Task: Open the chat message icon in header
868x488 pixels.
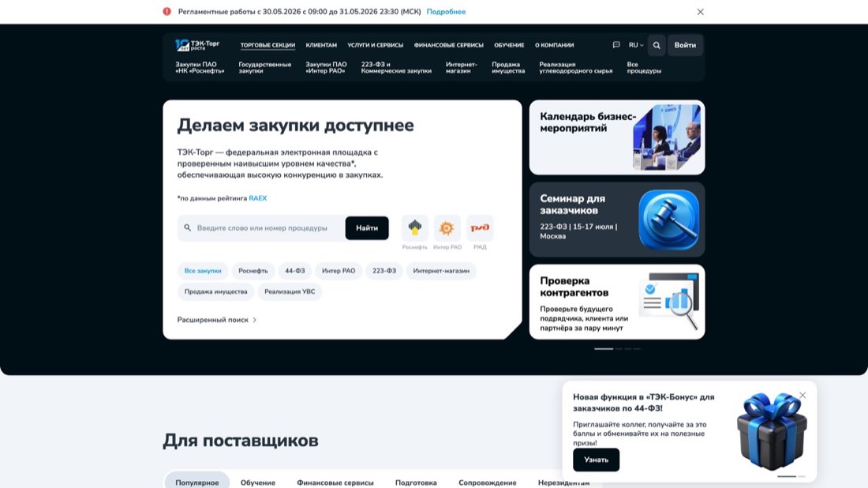Action: coord(616,45)
